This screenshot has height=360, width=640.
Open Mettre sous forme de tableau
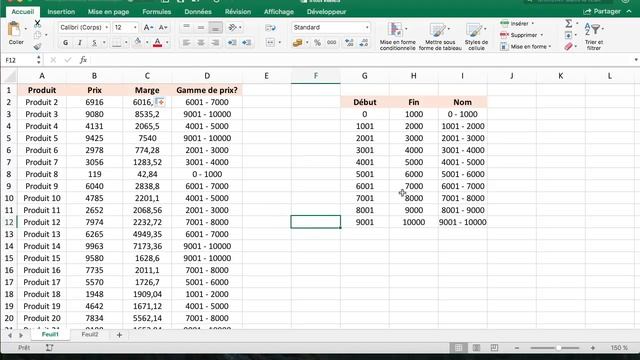point(440,36)
